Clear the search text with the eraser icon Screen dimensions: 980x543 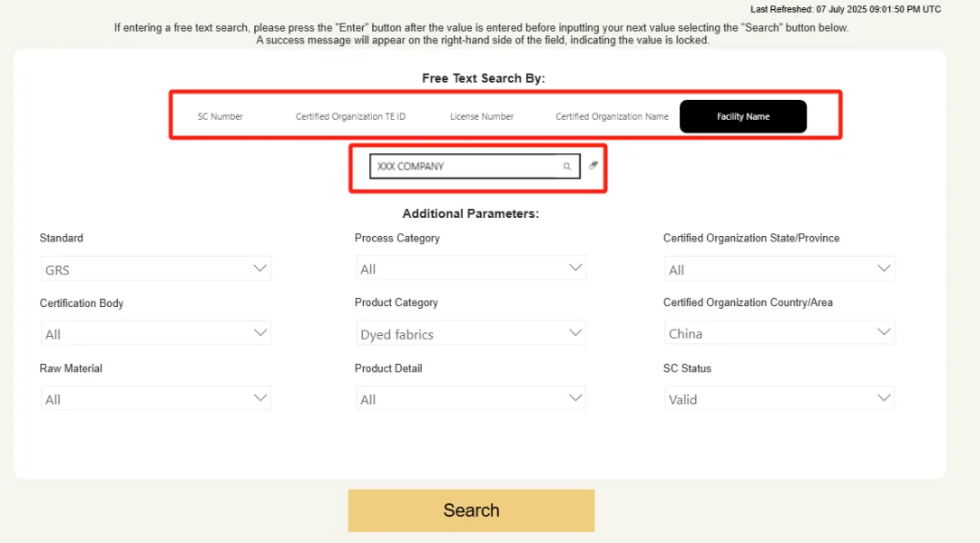coord(593,165)
